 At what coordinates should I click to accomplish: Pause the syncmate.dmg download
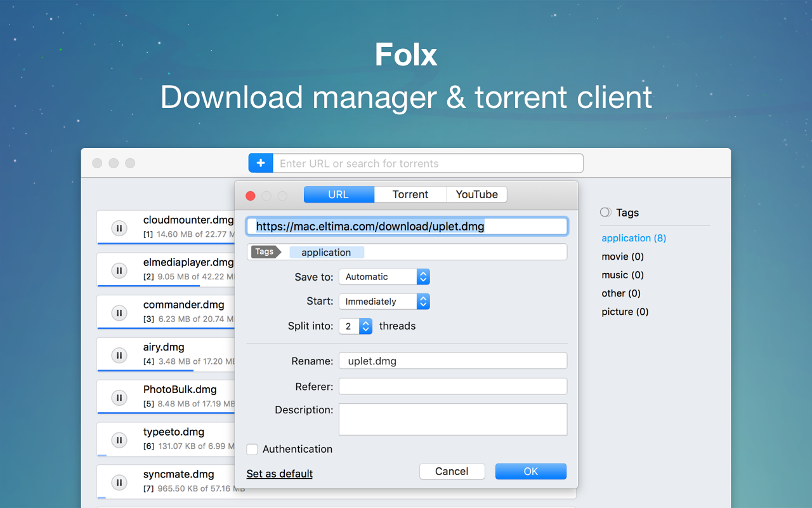tap(119, 483)
